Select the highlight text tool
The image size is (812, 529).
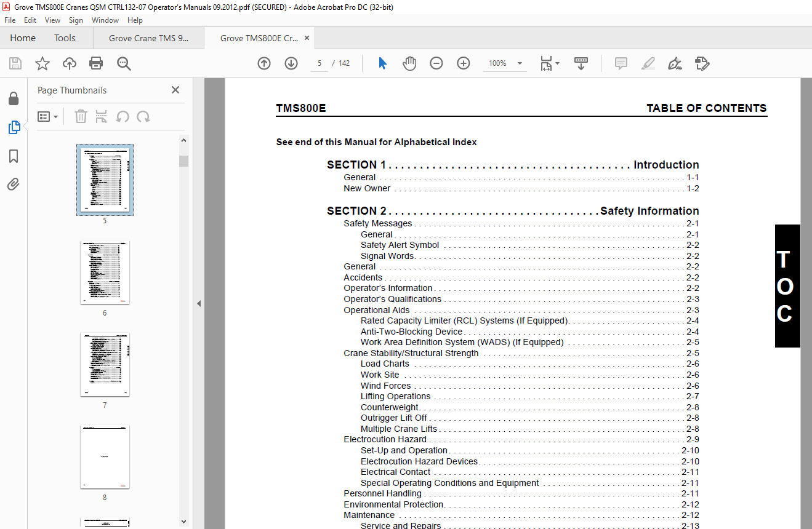[x=648, y=63]
